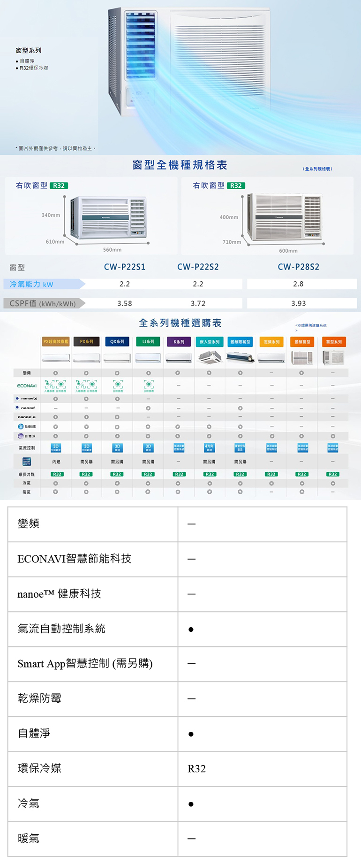
Task: Click the CW-P22S1 model name
Action: [125, 267]
